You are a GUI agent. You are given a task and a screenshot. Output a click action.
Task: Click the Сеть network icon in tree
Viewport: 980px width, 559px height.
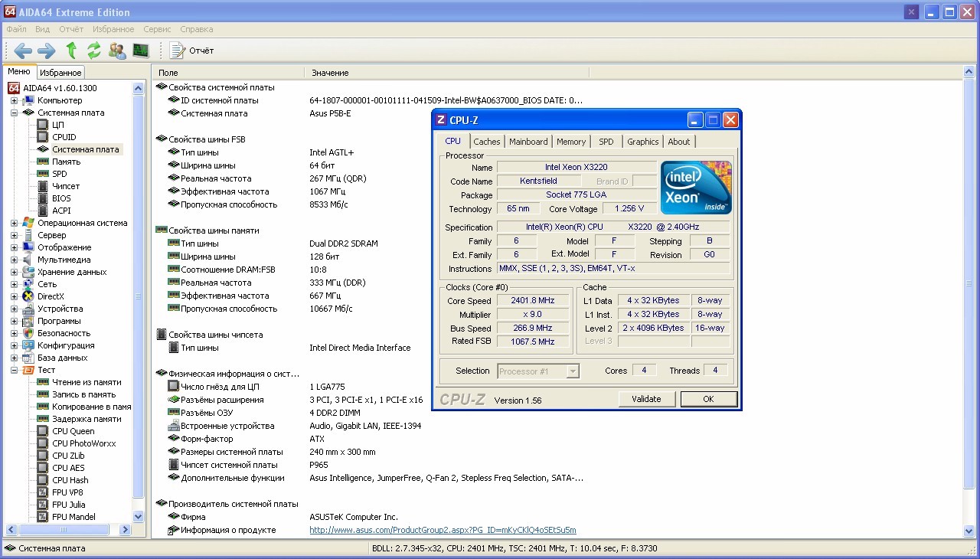28,284
